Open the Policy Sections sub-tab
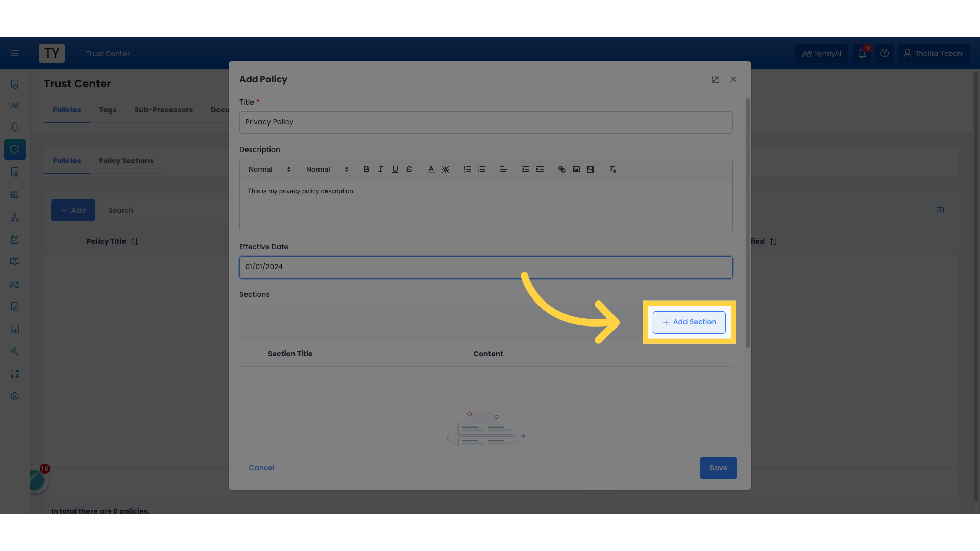 click(x=126, y=161)
